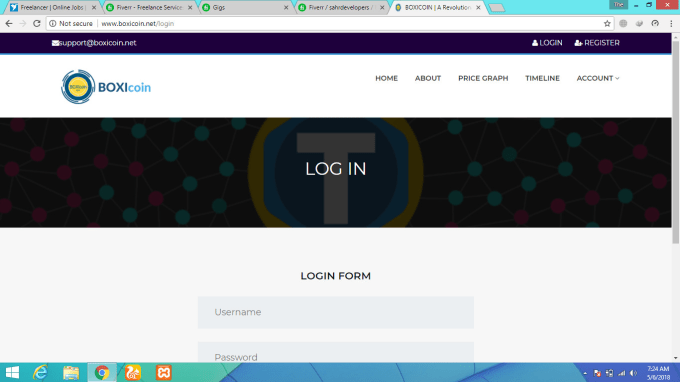680x382 pixels.
Task: Focus the Password field
Action: click(336, 353)
